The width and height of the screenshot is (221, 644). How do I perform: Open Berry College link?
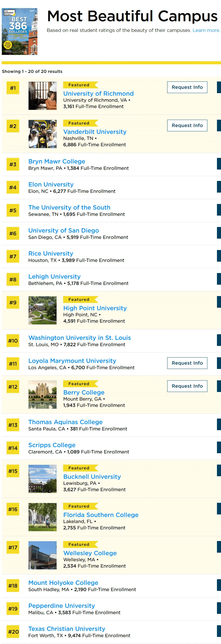tap(84, 392)
